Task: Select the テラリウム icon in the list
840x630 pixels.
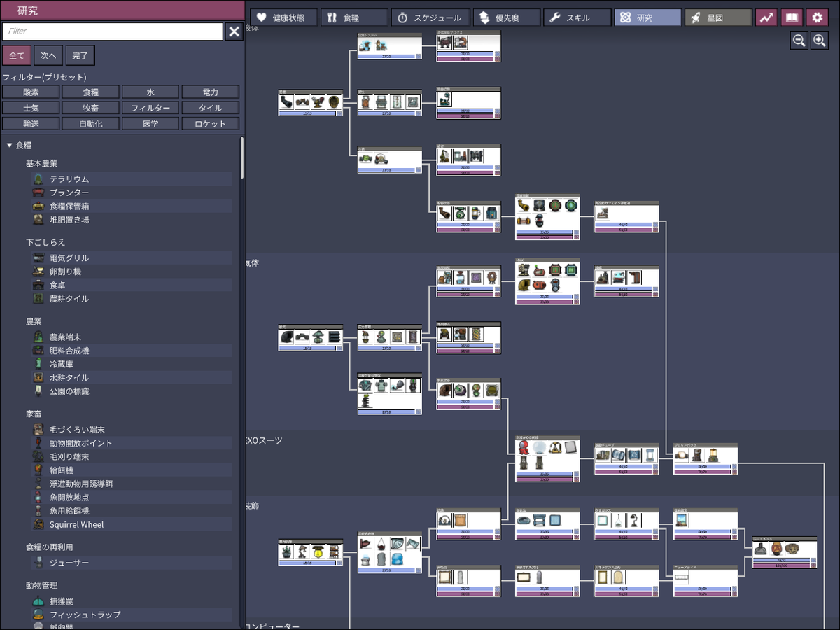Action: point(38,179)
